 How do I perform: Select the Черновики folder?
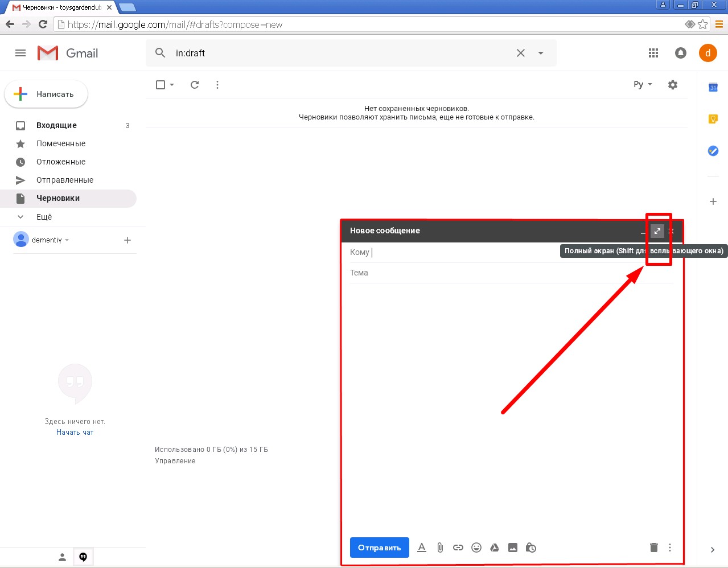[x=68, y=198]
